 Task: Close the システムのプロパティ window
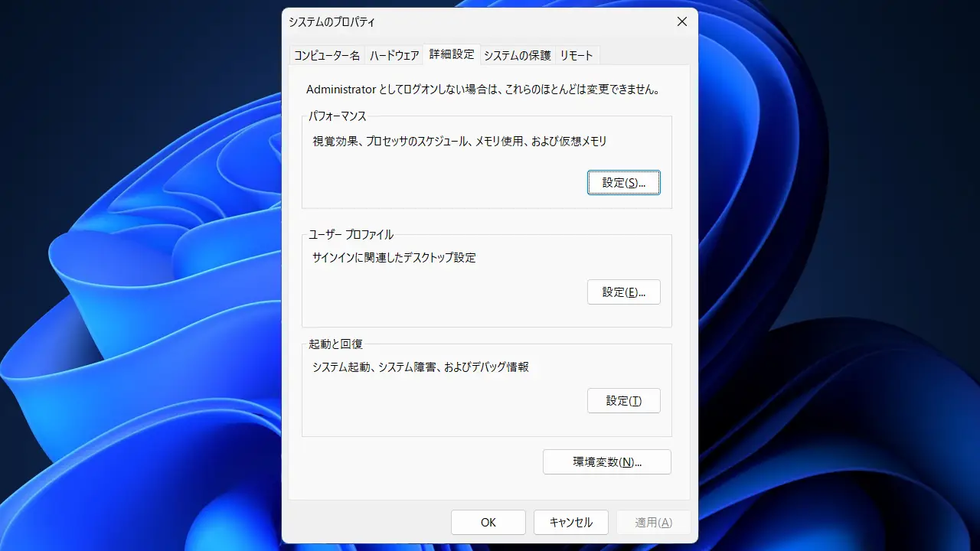tap(681, 22)
